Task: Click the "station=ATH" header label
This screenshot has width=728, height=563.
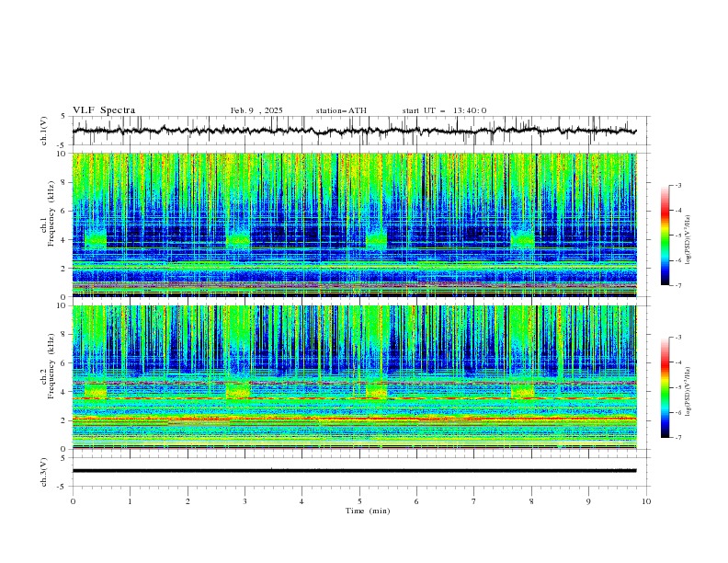Action: click(341, 110)
